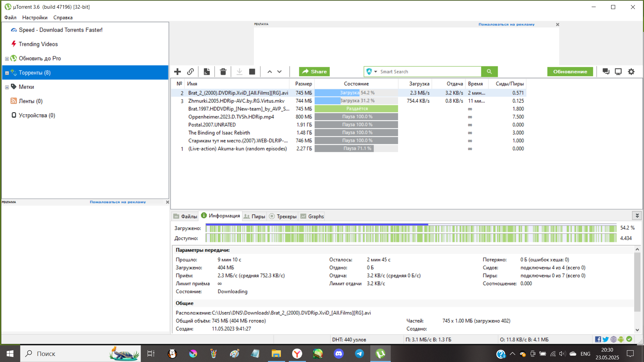The image size is (644, 362).
Task: Type in the Smart Search field
Action: (x=429, y=71)
